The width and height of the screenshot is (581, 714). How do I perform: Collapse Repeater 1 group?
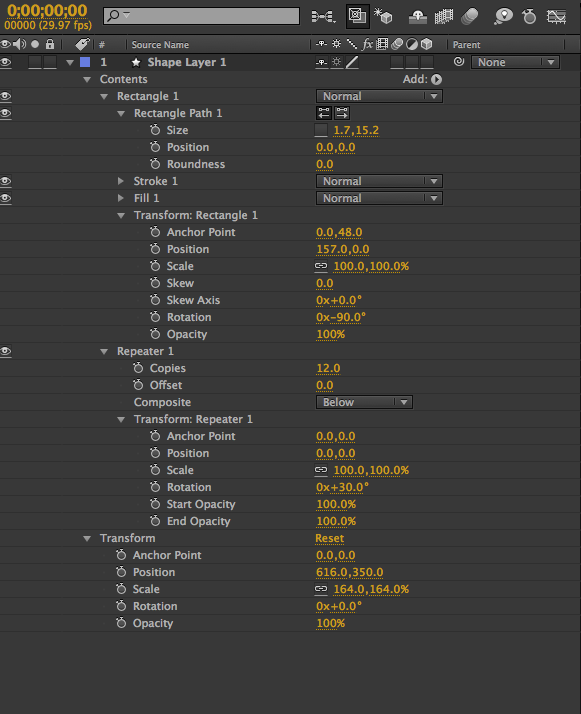pos(104,352)
